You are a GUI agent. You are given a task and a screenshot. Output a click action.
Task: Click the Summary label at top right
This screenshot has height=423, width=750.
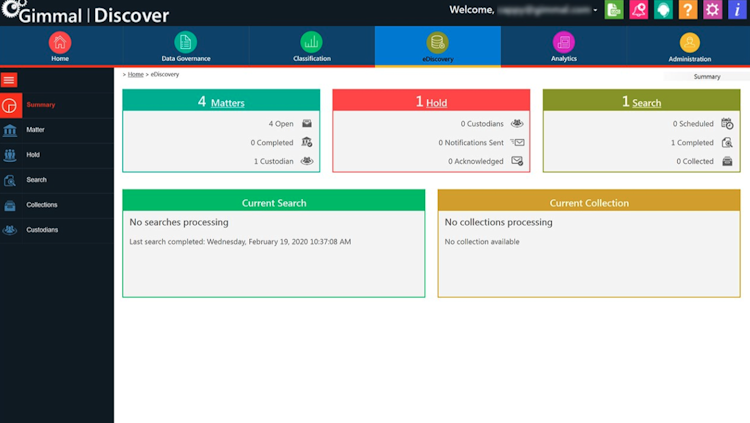coord(707,77)
